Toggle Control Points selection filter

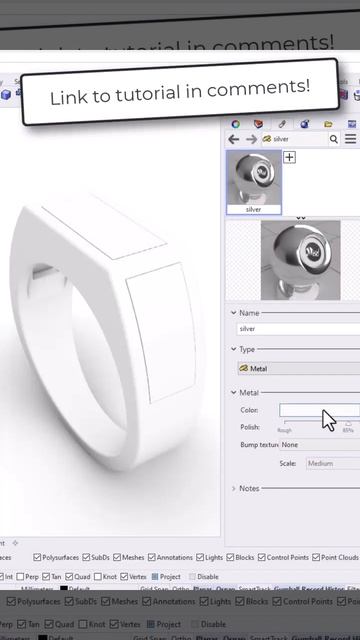coord(262,557)
